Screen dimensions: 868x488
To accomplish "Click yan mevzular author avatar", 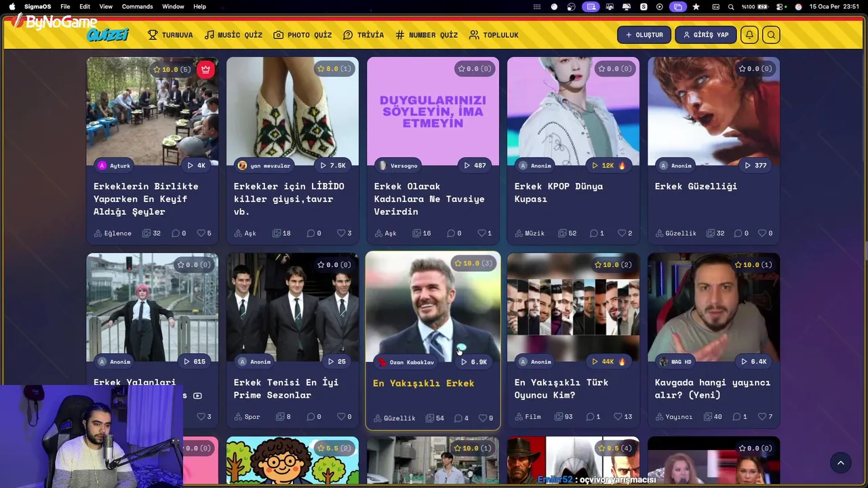I will point(242,165).
